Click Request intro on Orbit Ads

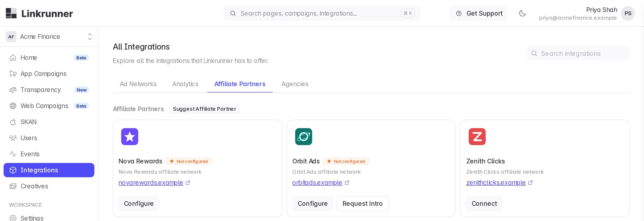(x=362, y=204)
